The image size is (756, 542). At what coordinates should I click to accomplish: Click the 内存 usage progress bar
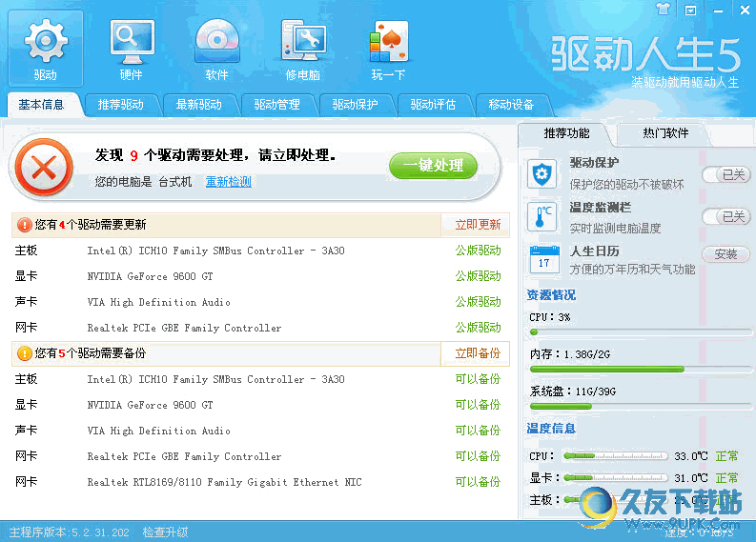tap(641, 369)
